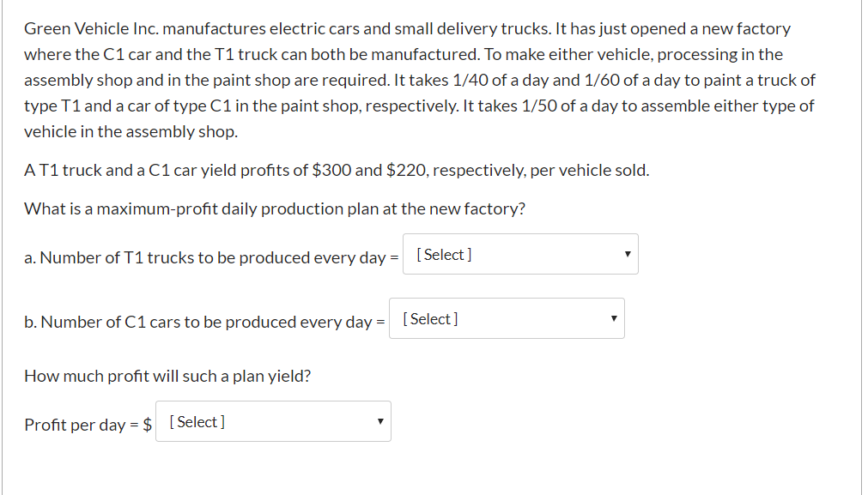
Task: Click the arrow on the Profit per day selector
Action: click(379, 420)
